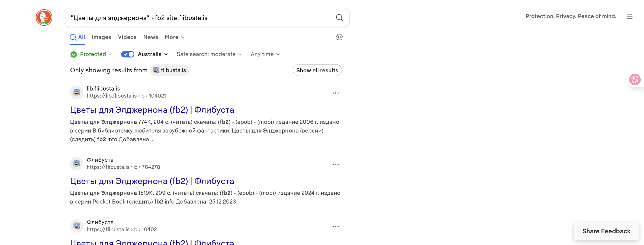644x245 pixels.
Task: Expand the Protected status dropdown
Action: tap(91, 54)
